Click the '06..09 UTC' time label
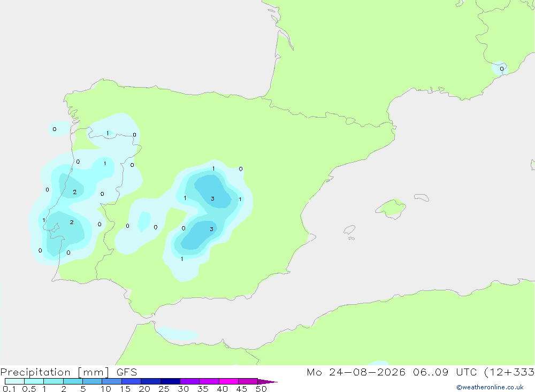This screenshot has width=535, height=392. coord(445,372)
